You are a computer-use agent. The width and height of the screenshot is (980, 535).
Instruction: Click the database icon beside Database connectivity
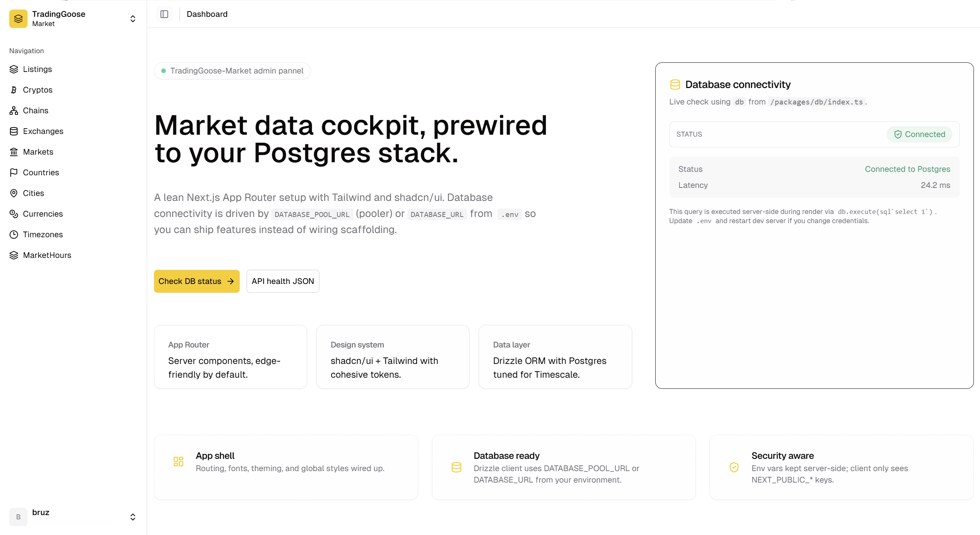tap(675, 85)
